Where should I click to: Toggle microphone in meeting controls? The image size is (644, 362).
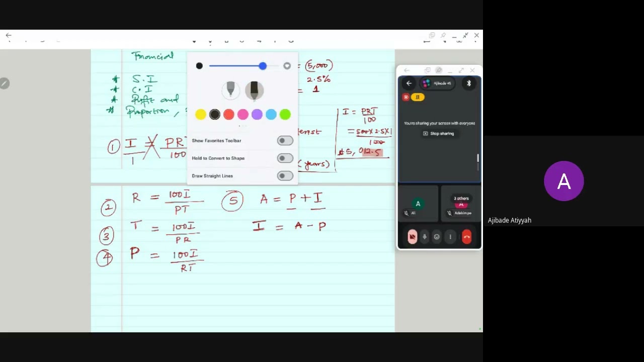pos(424,237)
